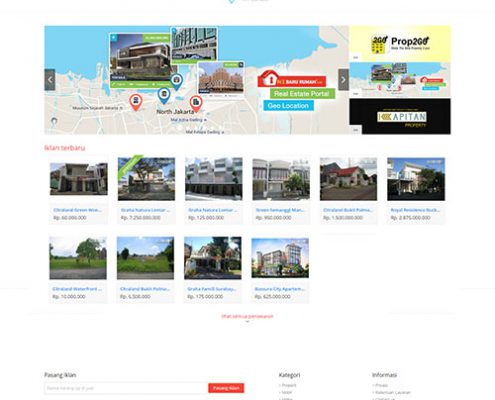The width and height of the screenshot is (495, 400).
Task: Select the upper blue map pin on banner
Action: (x=176, y=82)
